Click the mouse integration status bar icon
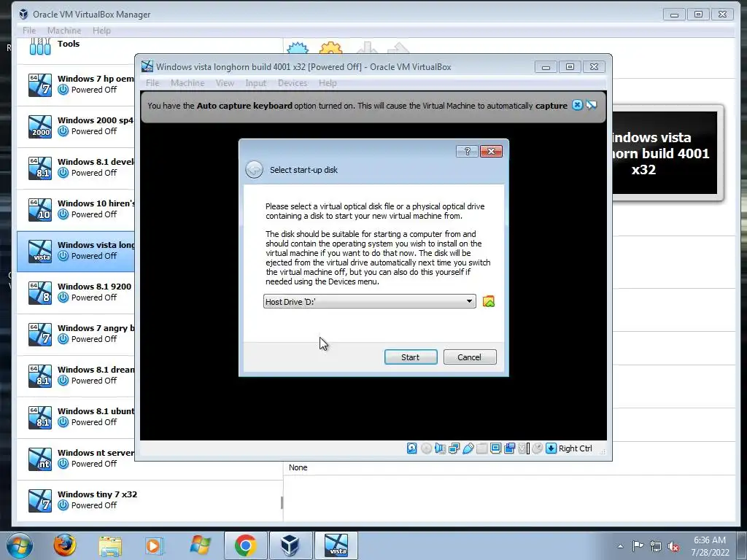Viewport: 747px width, 560px height. [x=538, y=448]
